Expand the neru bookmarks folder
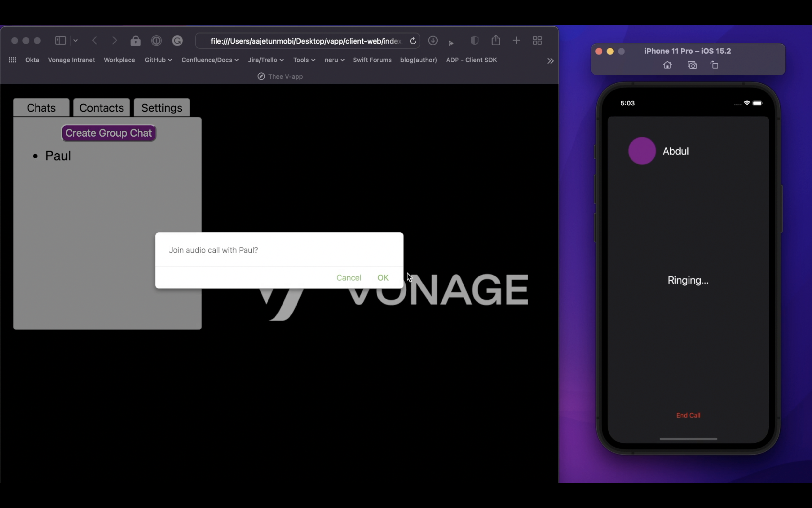 point(334,60)
